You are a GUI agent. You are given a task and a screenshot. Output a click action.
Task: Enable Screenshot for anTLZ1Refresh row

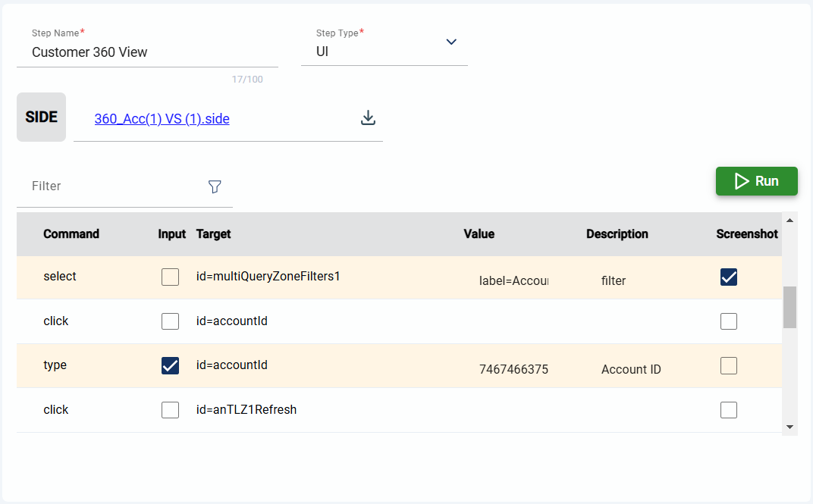pos(729,410)
